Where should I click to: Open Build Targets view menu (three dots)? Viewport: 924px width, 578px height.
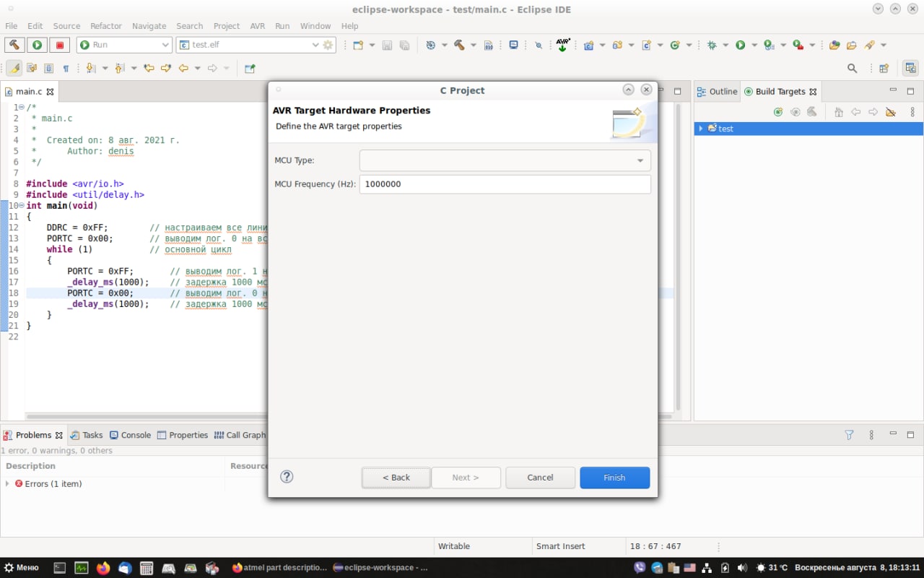point(912,112)
